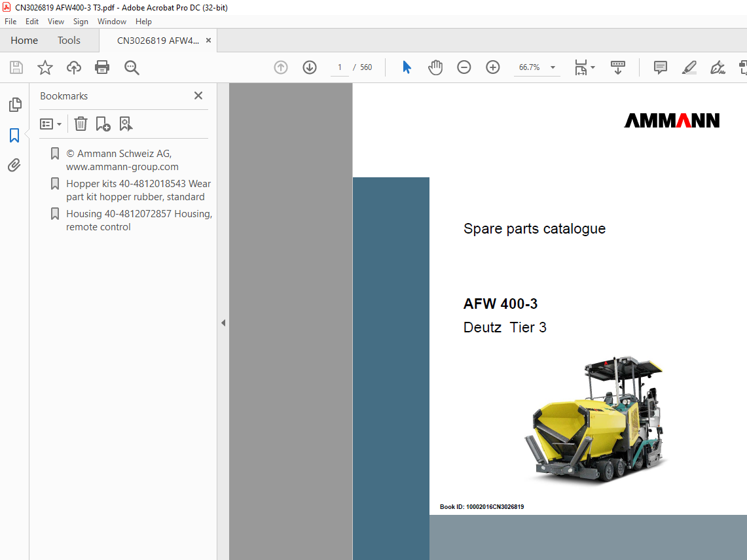Print the document with printer icon
The image size is (747, 560).
pos(102,67)
